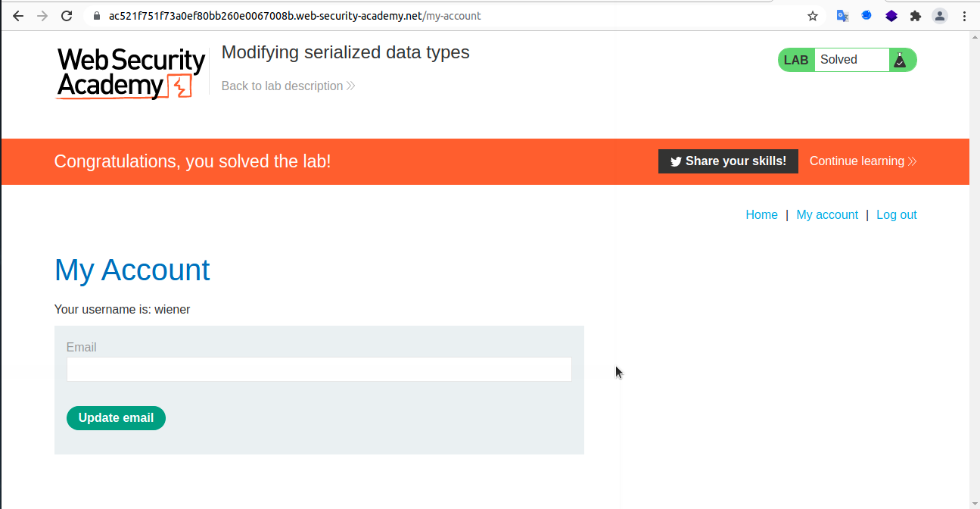Click the puzzle-piece Extensions icon

[915, 15]
